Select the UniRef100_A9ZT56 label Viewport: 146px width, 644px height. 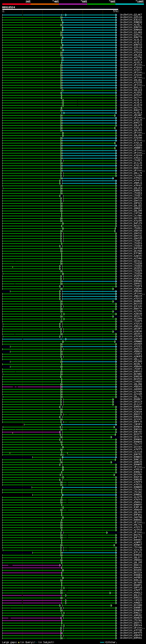point(131,58)
